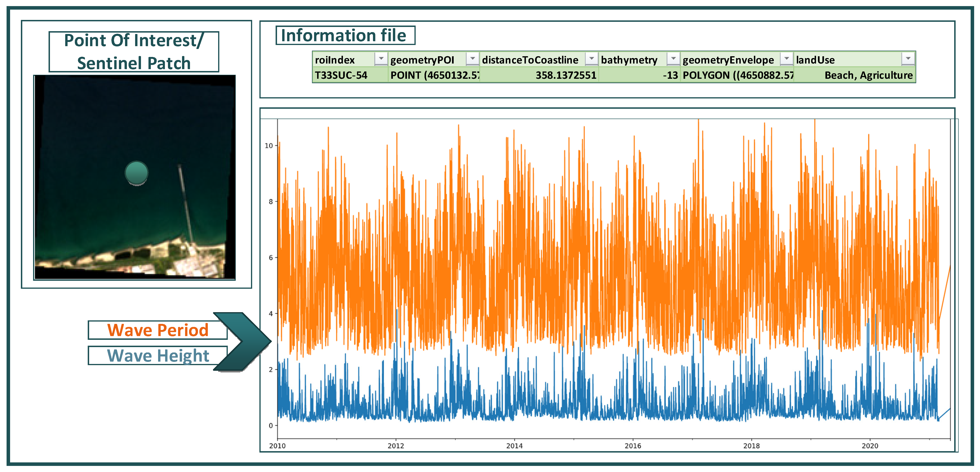Select the Wave Height label box

(x=157, y=356)
